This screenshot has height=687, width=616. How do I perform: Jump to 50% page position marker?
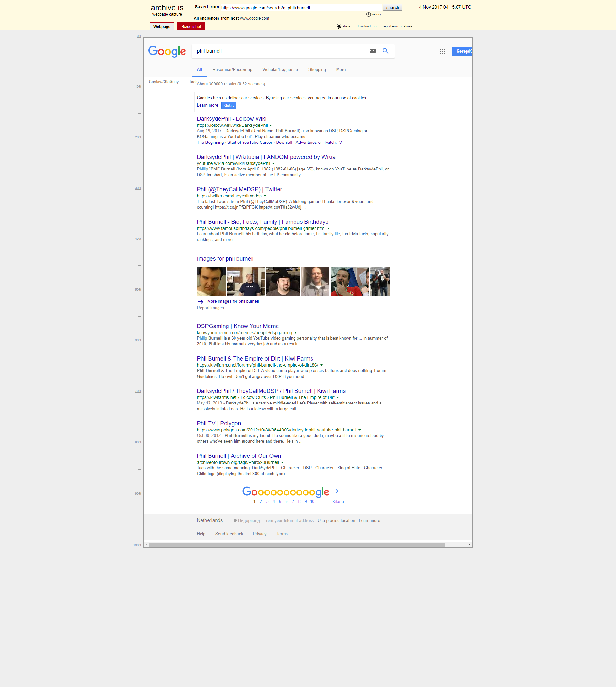(138, 290)
